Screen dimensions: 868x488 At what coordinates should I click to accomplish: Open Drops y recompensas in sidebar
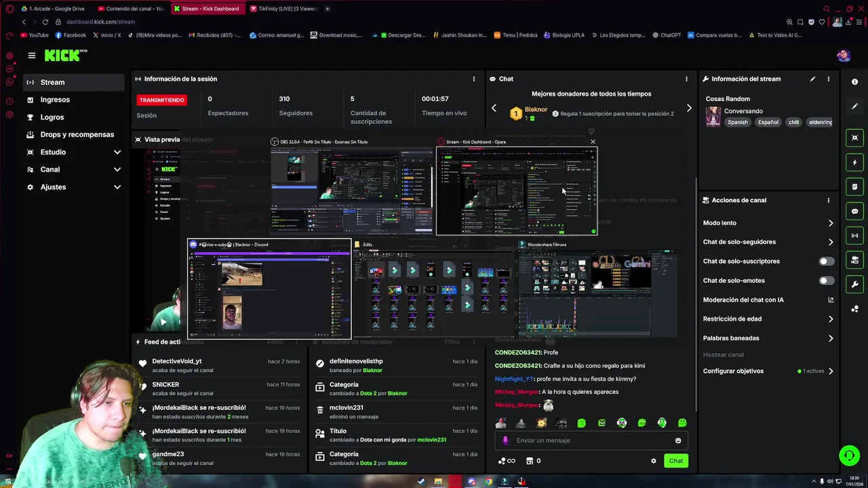73,135
